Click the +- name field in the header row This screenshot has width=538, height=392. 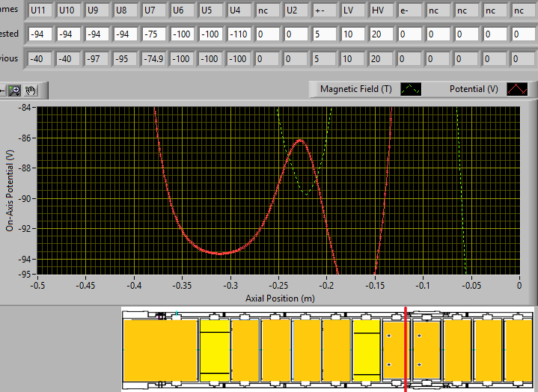(x=324, y=11)
